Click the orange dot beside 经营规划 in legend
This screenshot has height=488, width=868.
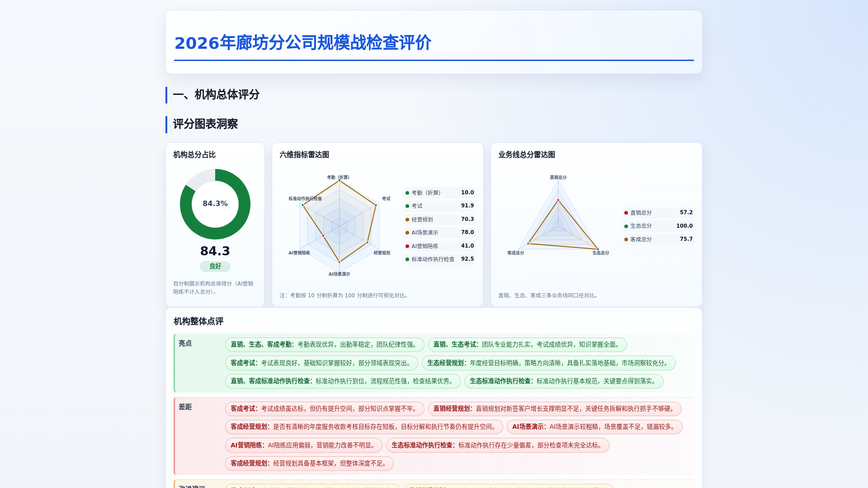coord(407,220)
